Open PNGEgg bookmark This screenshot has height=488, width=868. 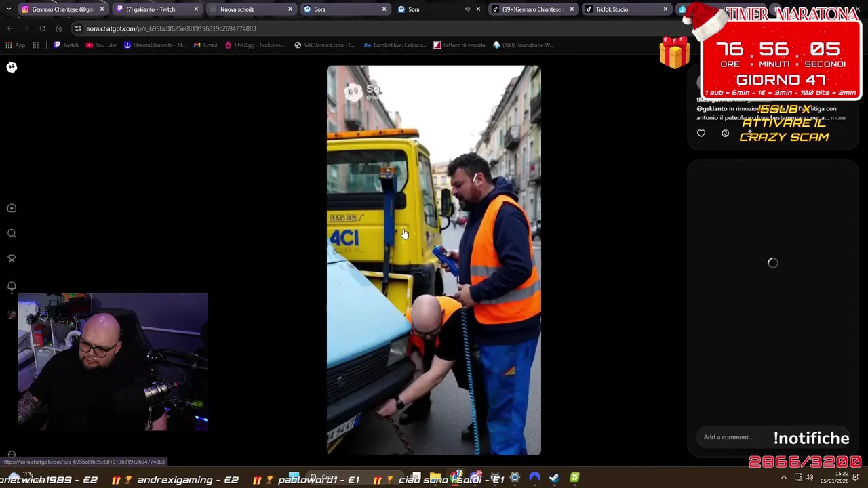(x=255, y=45)
